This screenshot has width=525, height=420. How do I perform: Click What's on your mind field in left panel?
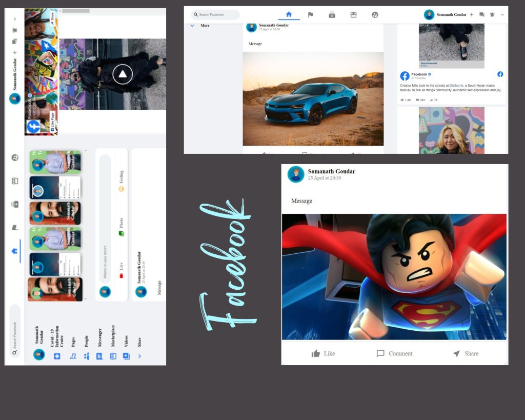[105, 219]
